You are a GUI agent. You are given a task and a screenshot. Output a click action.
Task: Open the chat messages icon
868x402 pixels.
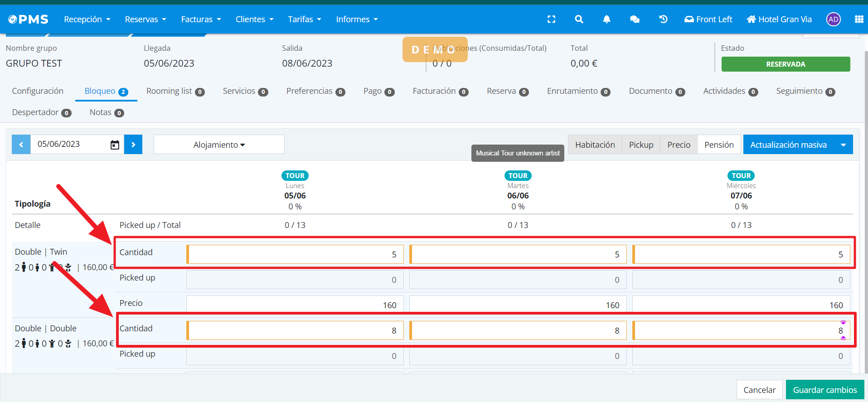click(635, 19)
